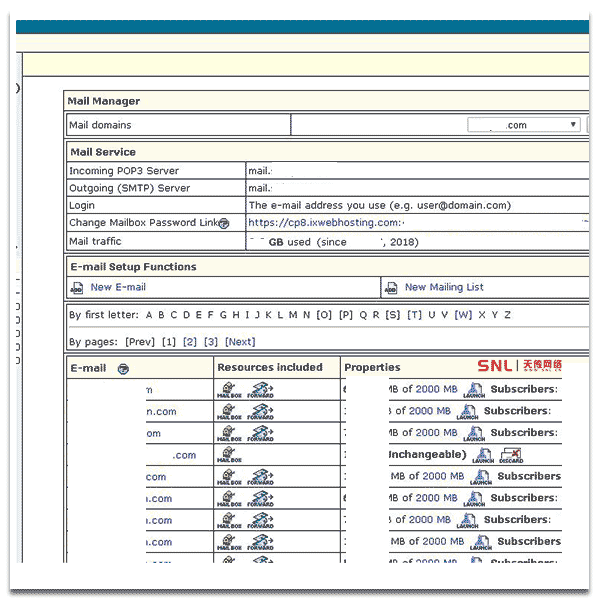Open the 'om' email address link
The image size is (600, 600).
tap(153, 434)
